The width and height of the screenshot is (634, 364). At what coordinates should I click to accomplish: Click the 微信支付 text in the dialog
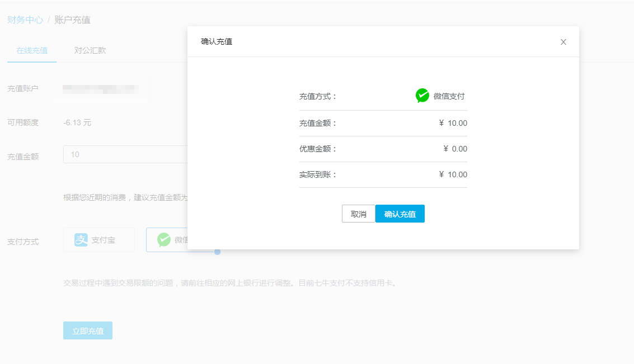[449, 96]
